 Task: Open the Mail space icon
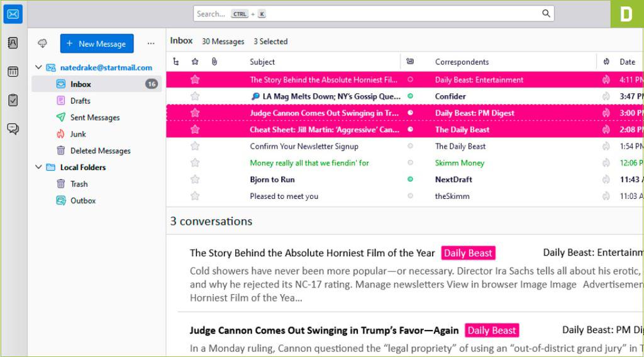pyautogui.click(x=13, y=14)
